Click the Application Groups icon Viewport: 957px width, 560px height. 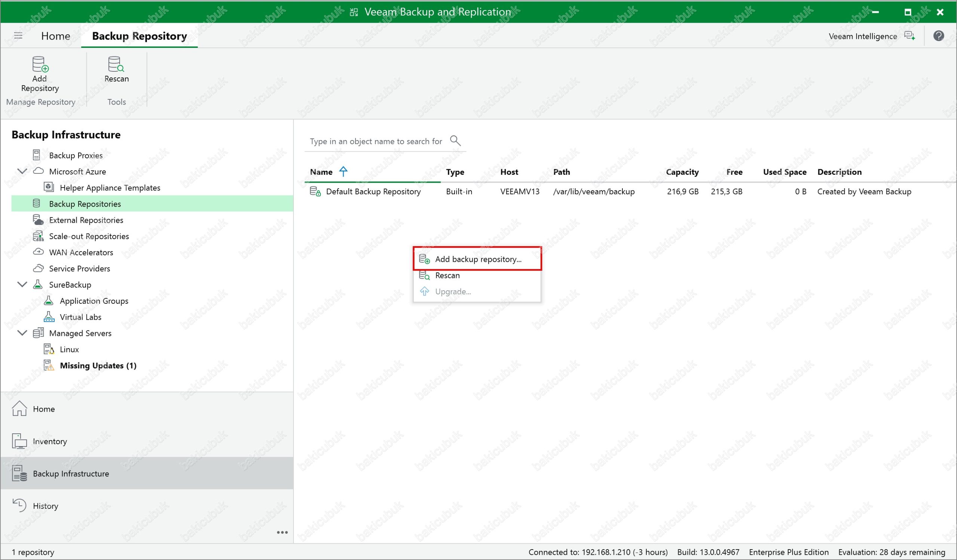(x=49, y=300)
